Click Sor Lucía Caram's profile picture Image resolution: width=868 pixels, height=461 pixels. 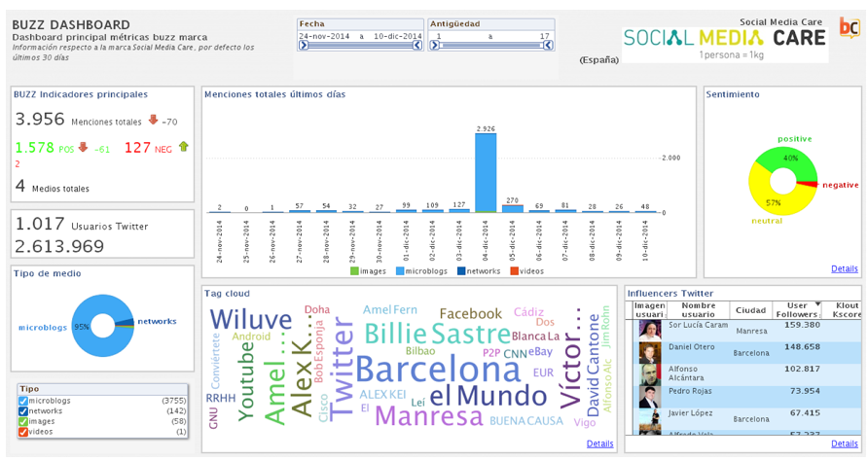649,330
